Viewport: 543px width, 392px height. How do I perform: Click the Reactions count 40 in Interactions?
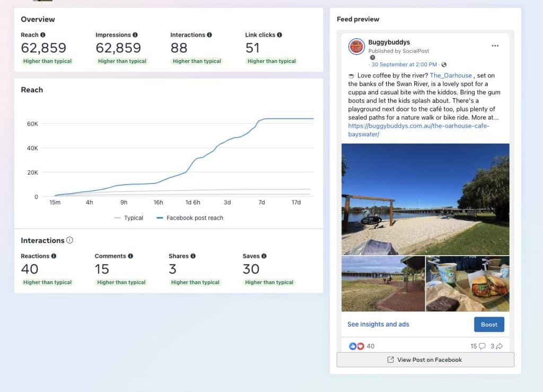click(x=30, y=269)
